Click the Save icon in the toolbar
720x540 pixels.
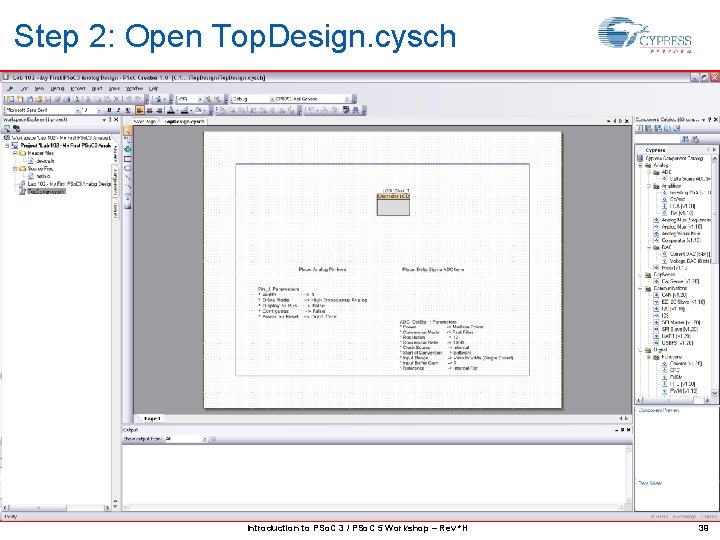48,99
